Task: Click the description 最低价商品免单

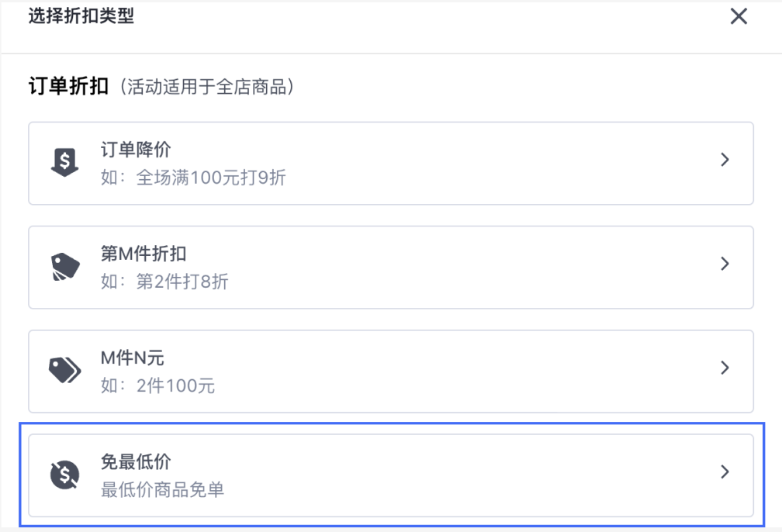Action: click(x=163, y=489)
